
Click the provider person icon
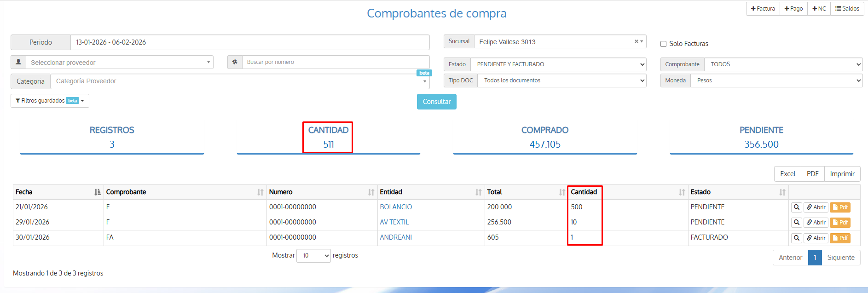(x=18, y=62)
